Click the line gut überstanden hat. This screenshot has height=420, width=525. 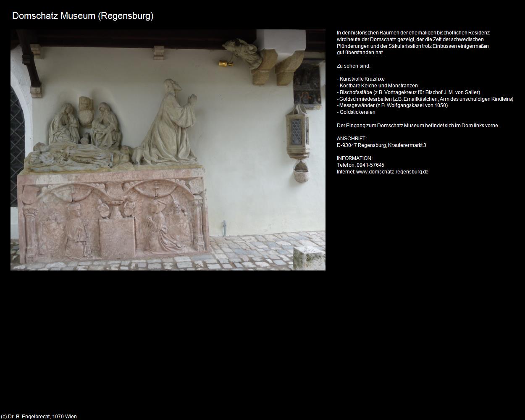point(360,52)
